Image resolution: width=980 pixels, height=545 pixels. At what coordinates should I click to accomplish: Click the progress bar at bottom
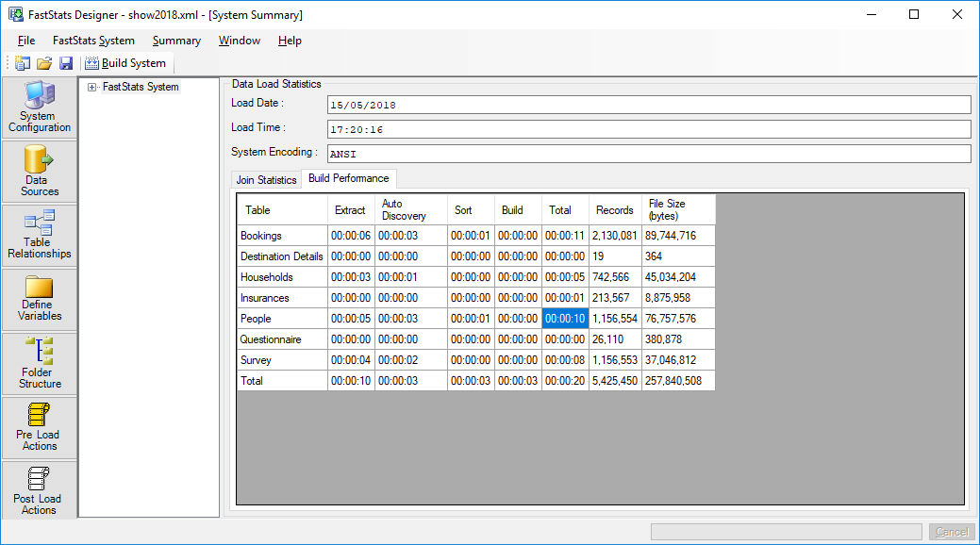[x=787, y=532]
